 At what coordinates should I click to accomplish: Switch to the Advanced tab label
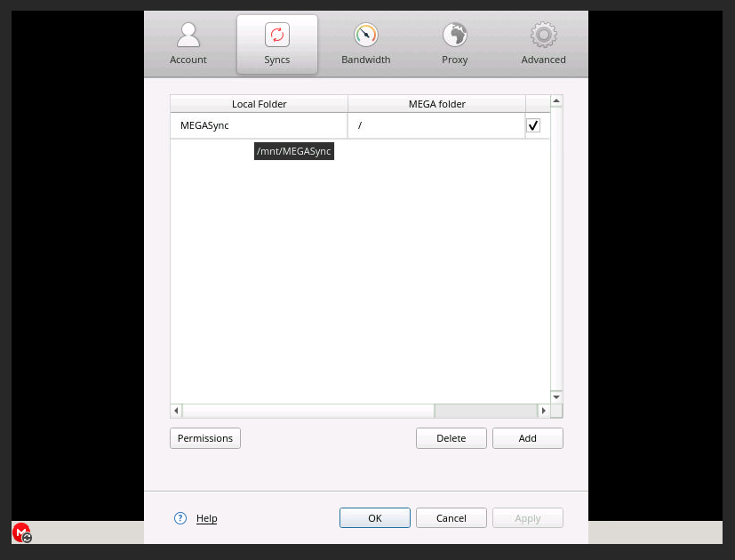(543, 60)
